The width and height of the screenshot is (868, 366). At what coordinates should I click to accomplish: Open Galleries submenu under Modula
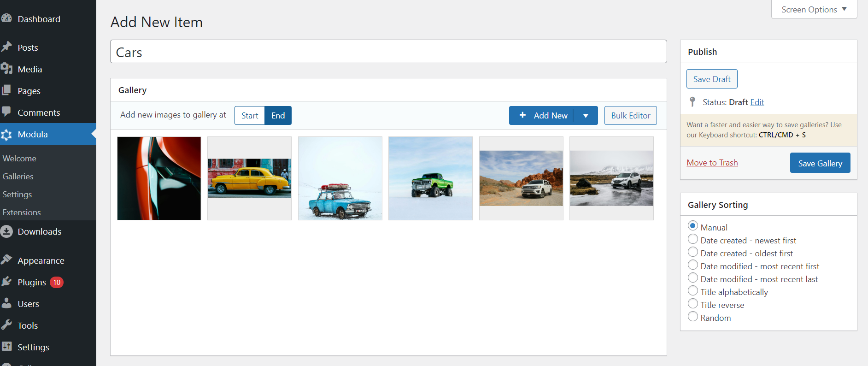tap(18, 177)
